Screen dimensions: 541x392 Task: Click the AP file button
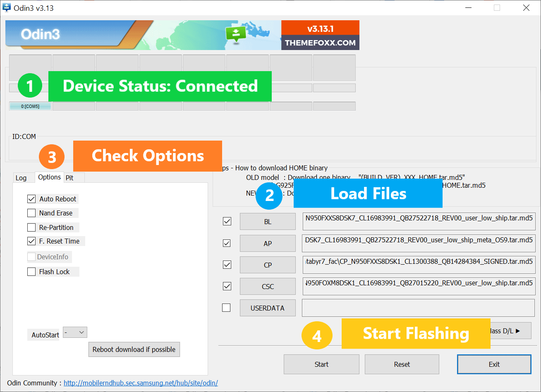click(268, 243)
